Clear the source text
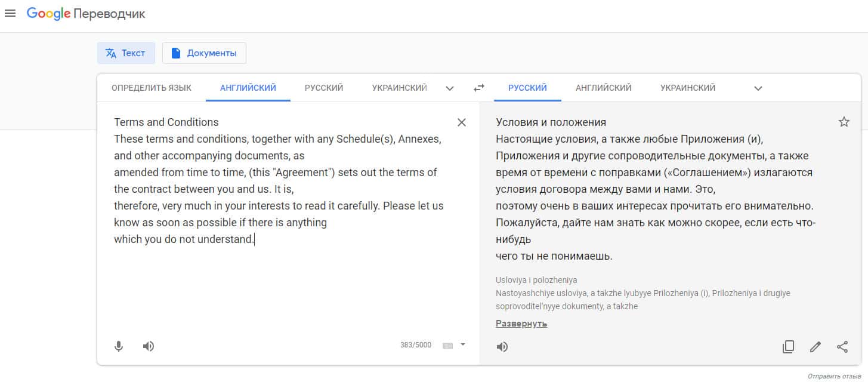 pyautogui.click(x=461, y=122)
